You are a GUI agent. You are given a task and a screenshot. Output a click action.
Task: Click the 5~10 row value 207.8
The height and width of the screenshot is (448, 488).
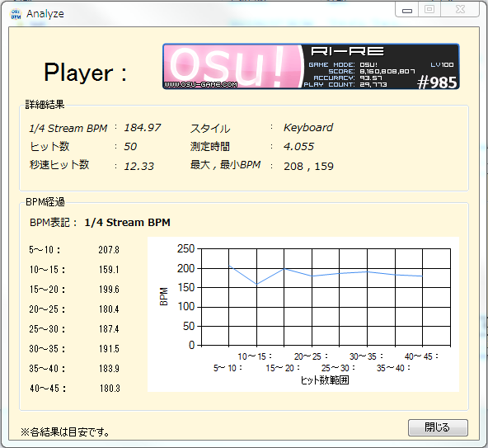tap(109, 249)
